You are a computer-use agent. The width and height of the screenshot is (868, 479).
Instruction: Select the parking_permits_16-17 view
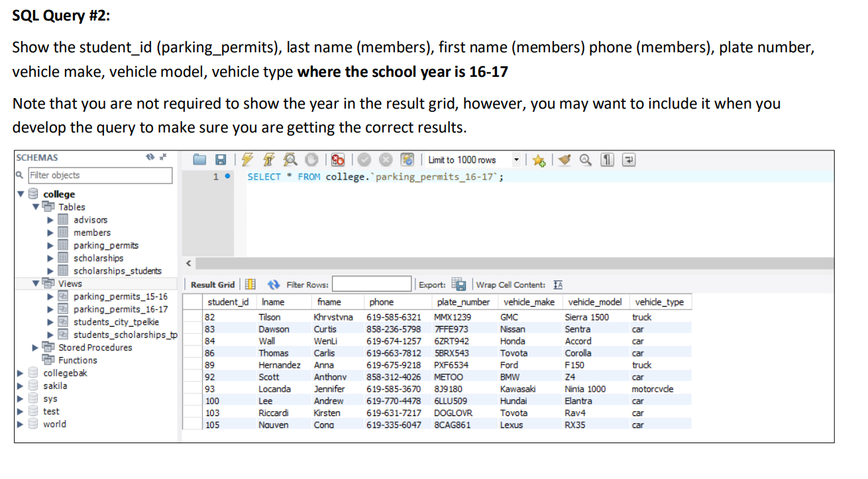point(120,309)
